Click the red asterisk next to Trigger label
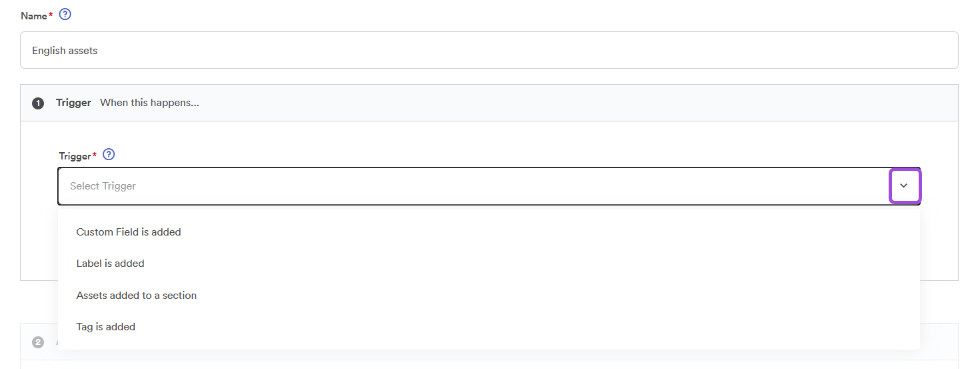 tap(95, 155)
